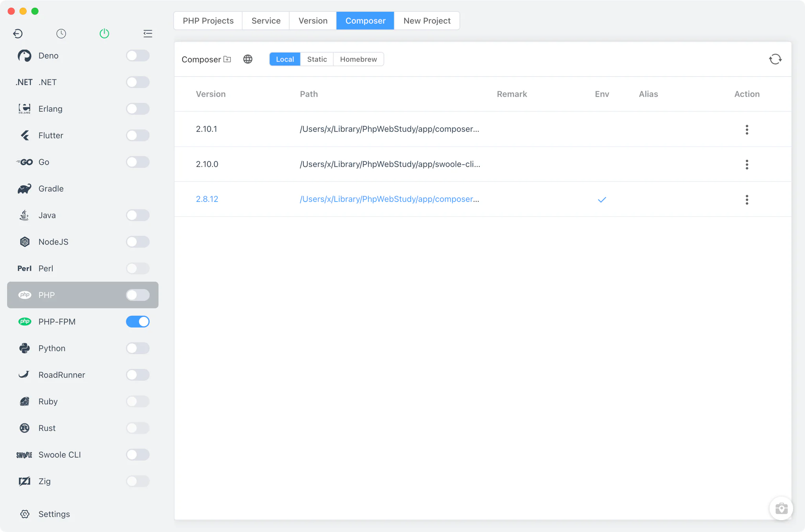Image resolution: width=805 pixels, height=532 pixels.
Task: Click the globe icon beside Composer
Action: (248, 59)
